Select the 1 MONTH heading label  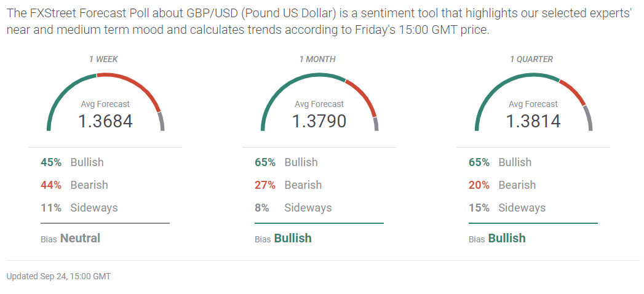click(x=317, y=60)
